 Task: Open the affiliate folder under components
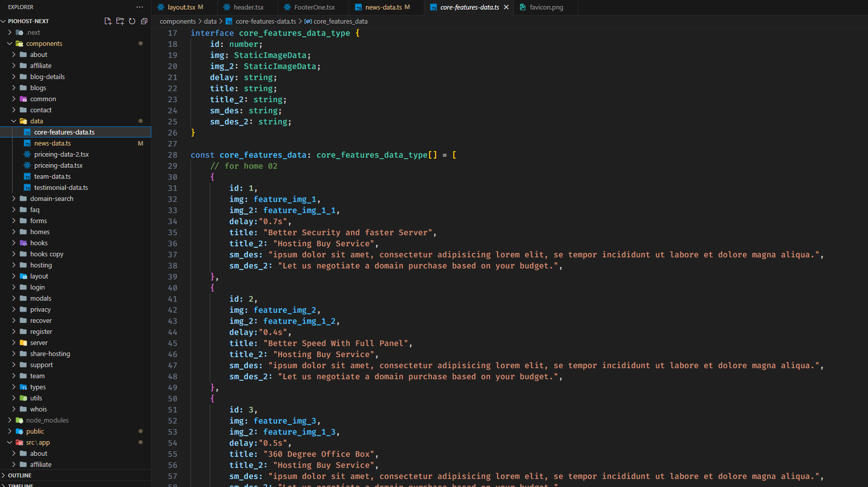click(x=76, y=65)
